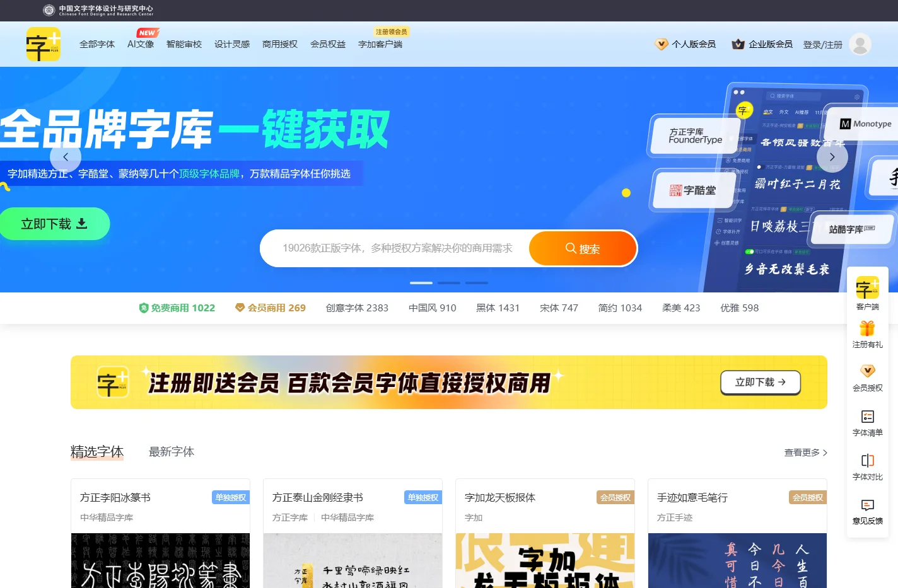Image resolution: width=898 pixels, height=588 pixels.
Task: Show previous banner slide arrow
Action: pos(66,157)
